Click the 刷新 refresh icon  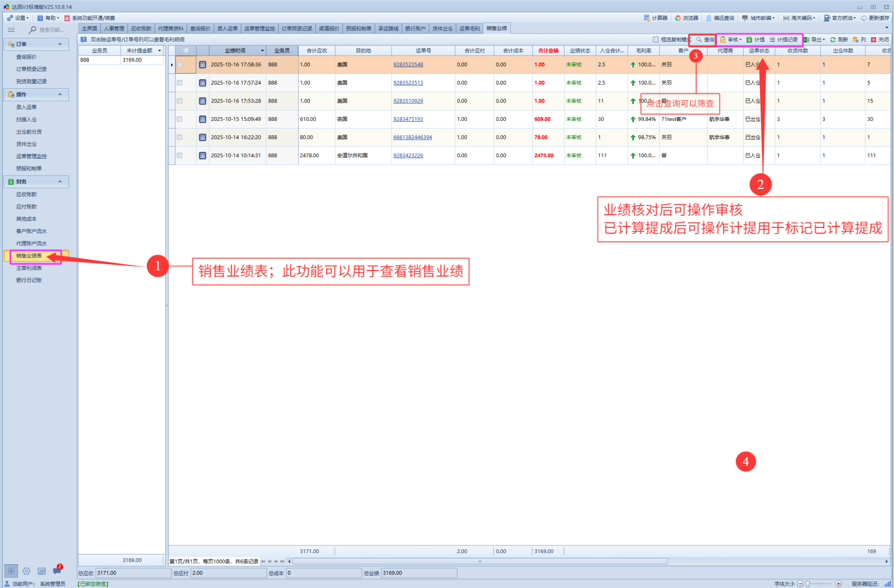833,40
